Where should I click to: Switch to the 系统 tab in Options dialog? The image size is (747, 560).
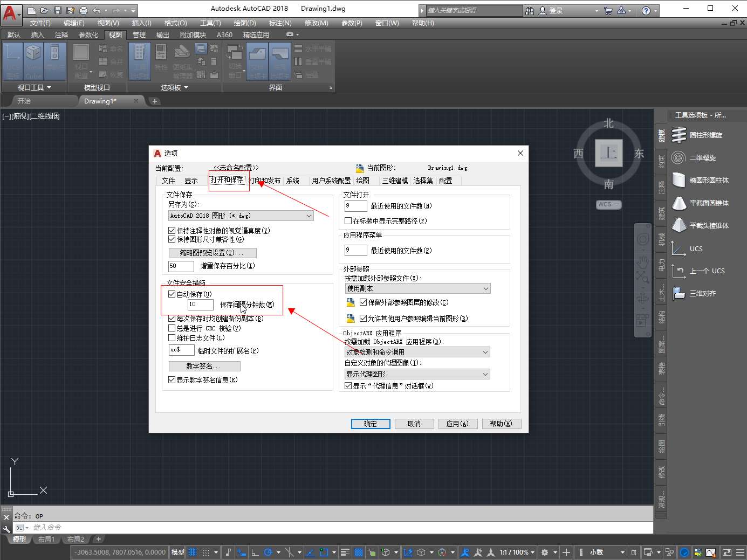293,181
